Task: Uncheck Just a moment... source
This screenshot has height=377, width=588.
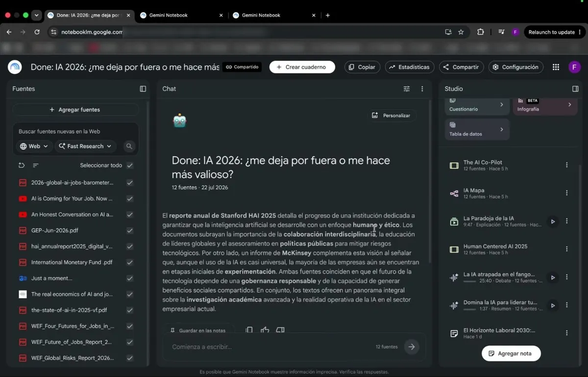Action: click(x=130, y=278)
